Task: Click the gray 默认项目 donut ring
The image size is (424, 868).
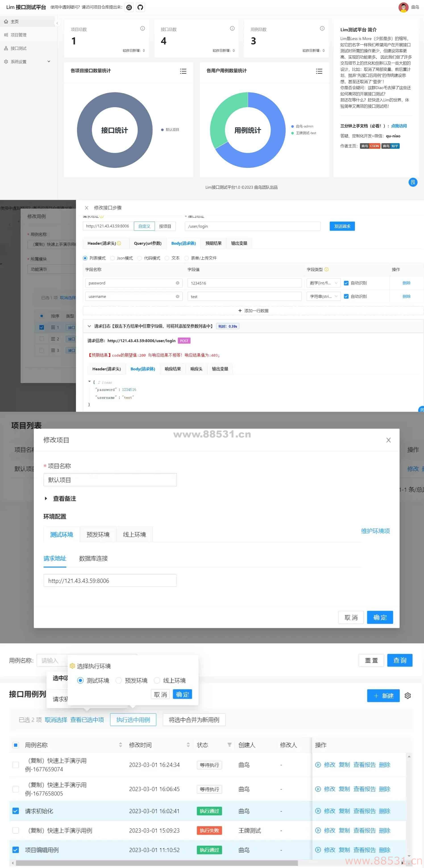Action: point(84,130)
